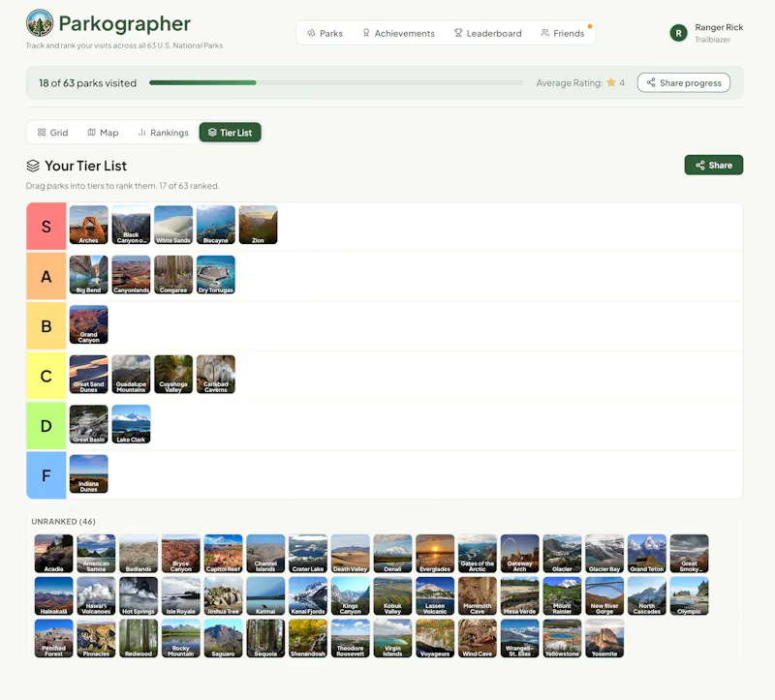The image size is (775, 700).
Task: Pick the unranked Mount Rainier tile
Action: click(563, 596)
